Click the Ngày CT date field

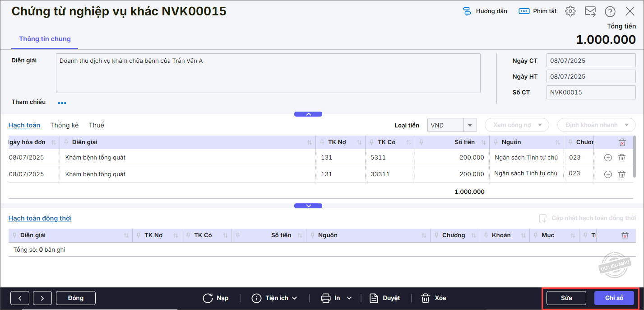pyautogui.click(x=591, y=61)
